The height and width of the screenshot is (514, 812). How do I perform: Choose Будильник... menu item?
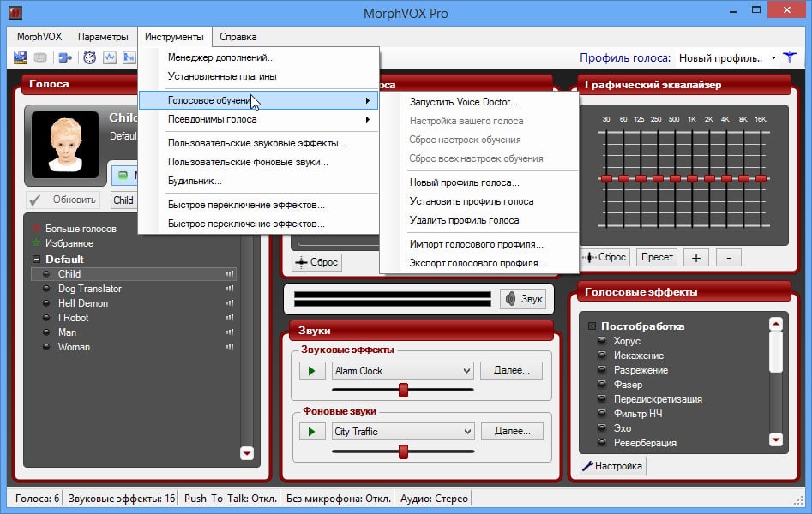(258, 181)
